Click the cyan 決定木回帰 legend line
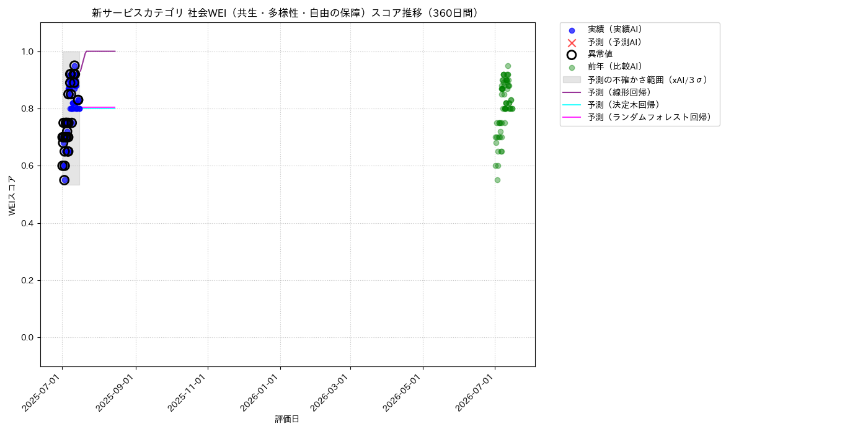Viewport: 868px width, 434px height. click(572, 105)
